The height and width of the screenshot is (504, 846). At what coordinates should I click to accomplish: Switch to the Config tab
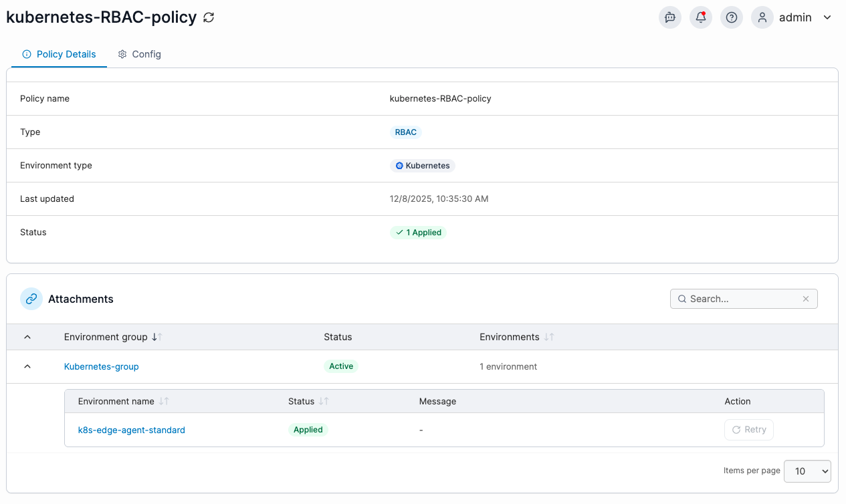tap(140, 54)
